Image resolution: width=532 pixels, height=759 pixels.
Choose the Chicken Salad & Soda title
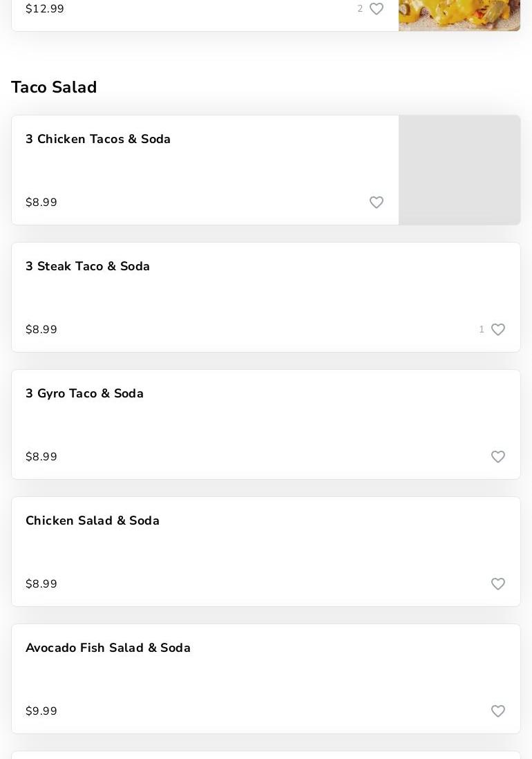click(93, 521)
